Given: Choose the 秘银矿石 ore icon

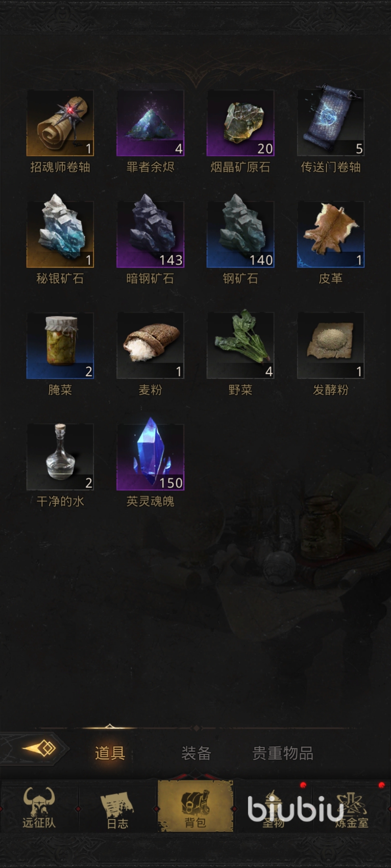Looking at the screenshot, I should (x=60, y=234).
